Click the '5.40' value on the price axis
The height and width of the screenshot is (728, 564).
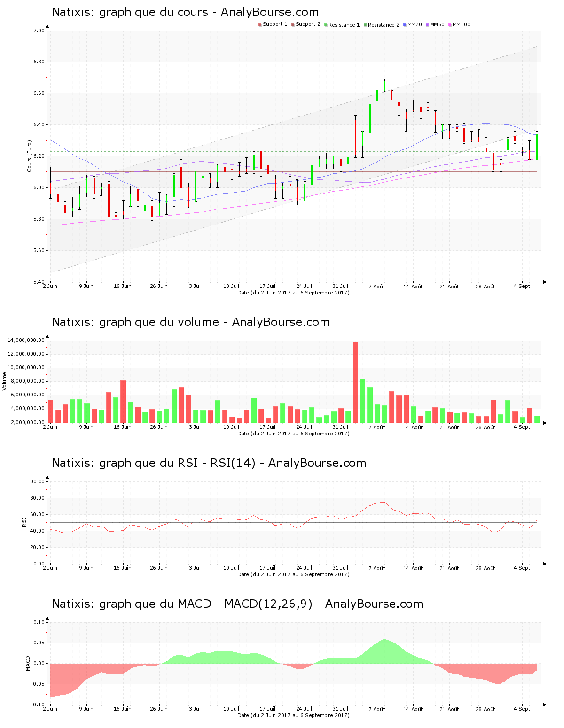pyautogui.click(x=39, y=282)
